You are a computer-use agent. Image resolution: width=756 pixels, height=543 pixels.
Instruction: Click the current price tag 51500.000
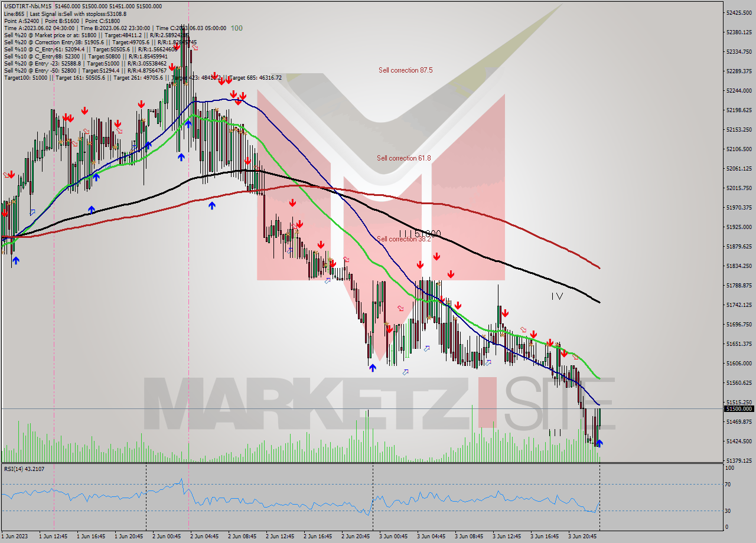[739, 408]
